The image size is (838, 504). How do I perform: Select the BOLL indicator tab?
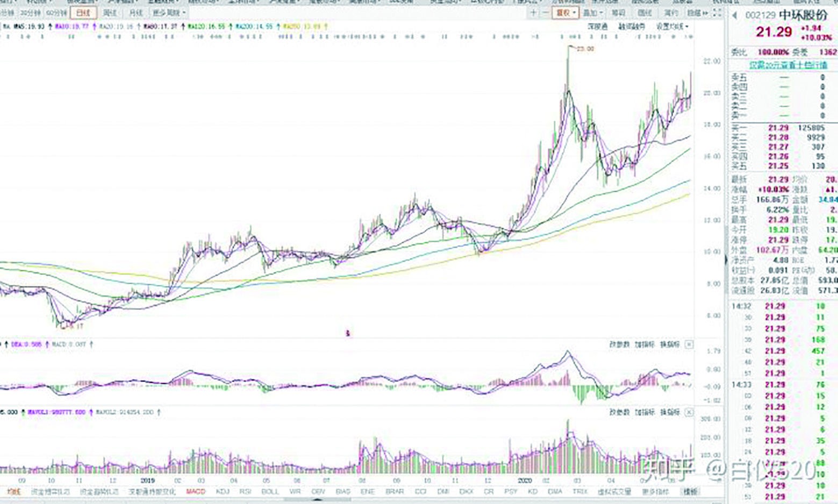(x=270, y=491)
